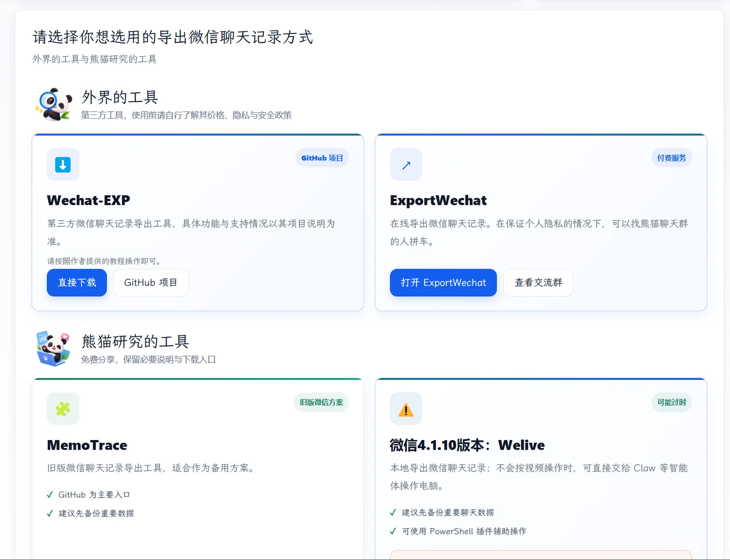Click the page title 请选择你想选用的导出微信聊天记录方式
This screenshot has width=730, height=560.
point(172,37)
